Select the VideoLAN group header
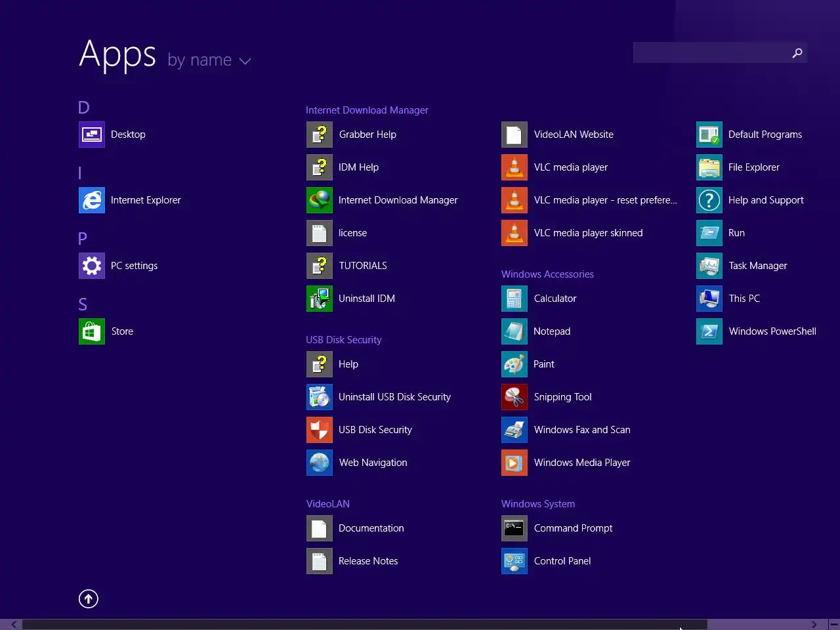Image resolution: width=840 pixels, height=630 pixels. [327, 504]
